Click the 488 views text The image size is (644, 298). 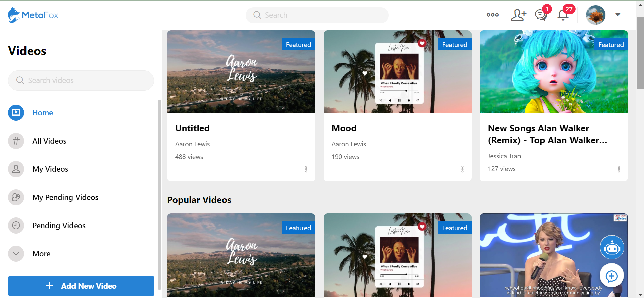tap(189, 157)
